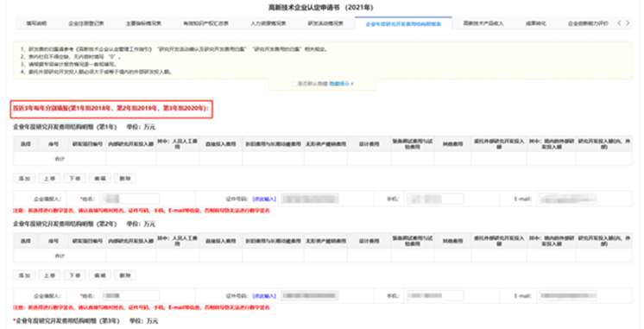The height and width of the screenshot is (329, 644).
Task: Switch to the 企业注册登记表 tab
Action: click(86, 23)
